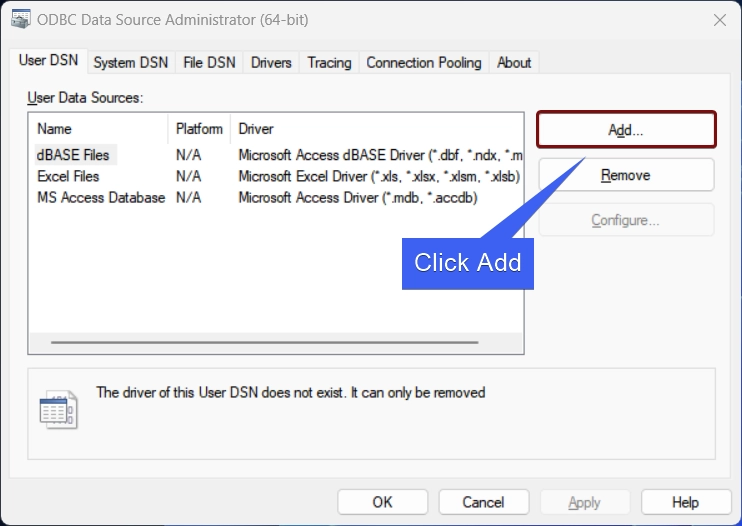The width and height of the screenshot is (742, 526).
Task: Click the ODBC Administrator title bar icon
Action: [21, 19]
